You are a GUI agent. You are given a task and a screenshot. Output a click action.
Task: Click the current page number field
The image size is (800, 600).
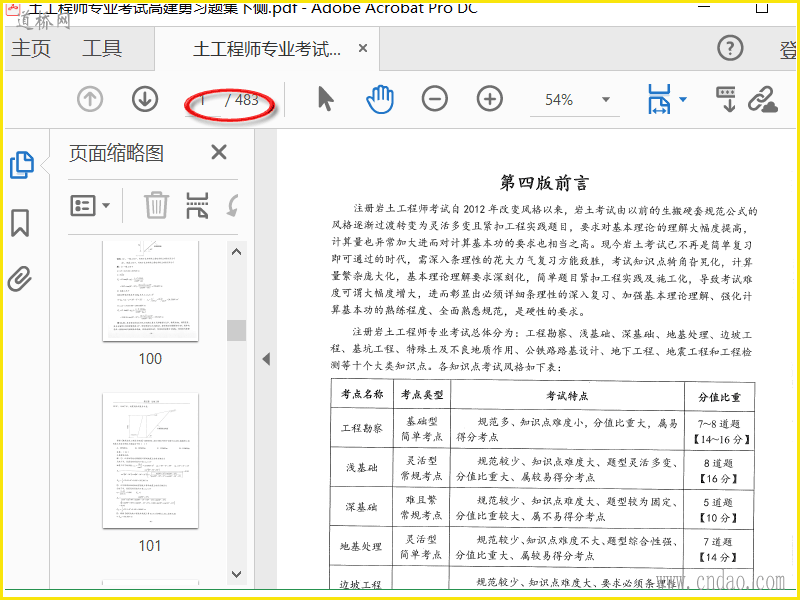tap(203, 99)
